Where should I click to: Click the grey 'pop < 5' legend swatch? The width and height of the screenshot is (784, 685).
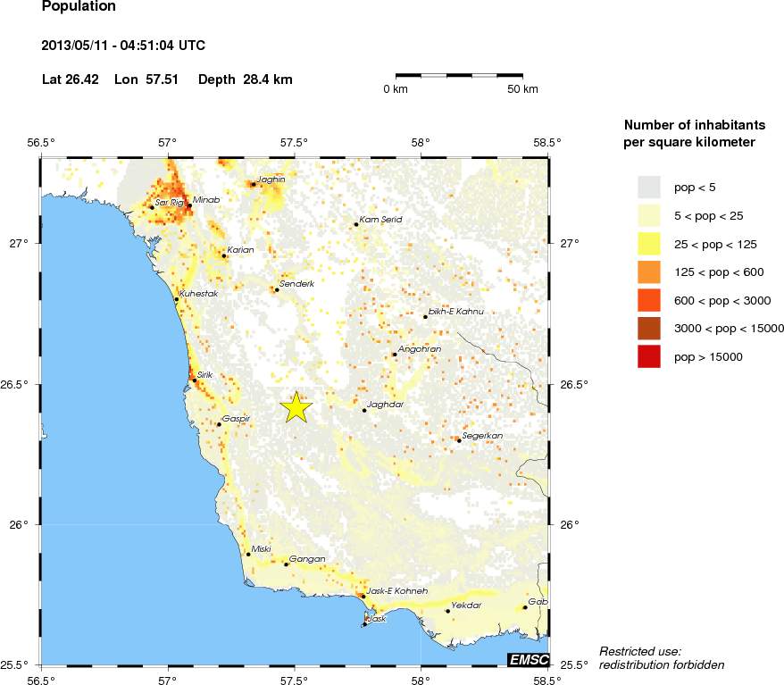pyautogui.click(x=648, y=187)
